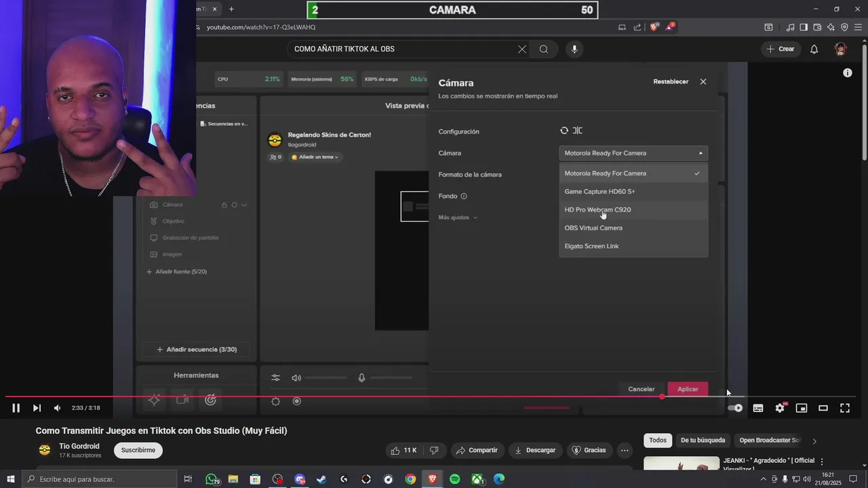Click Restablecer in the Cámara dialog
Screen dimensions: 868x488
click(x=671, y=82)
